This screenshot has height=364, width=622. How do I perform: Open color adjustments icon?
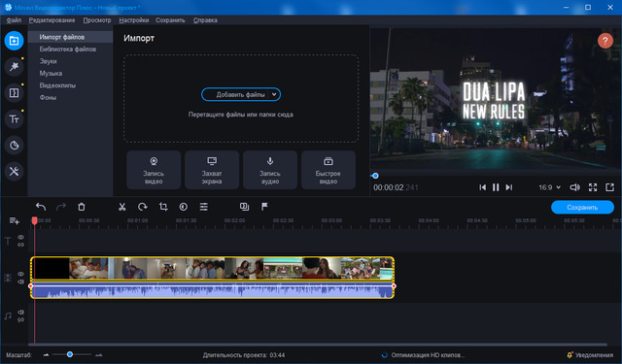coord(184,207)
